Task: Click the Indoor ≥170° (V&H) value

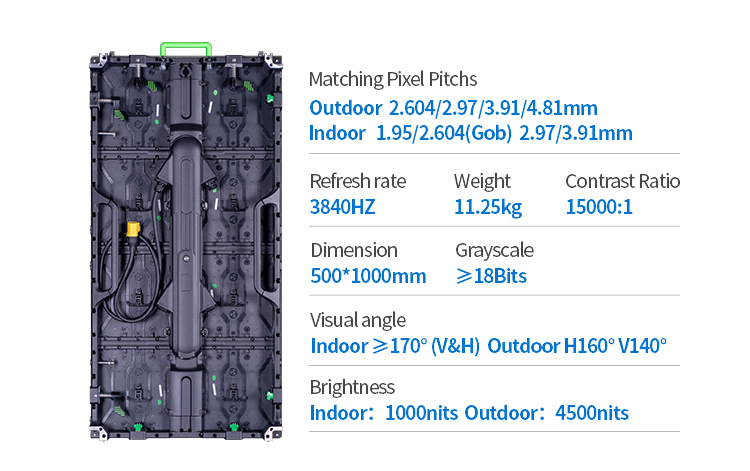Action: click(x=395, y=346)
